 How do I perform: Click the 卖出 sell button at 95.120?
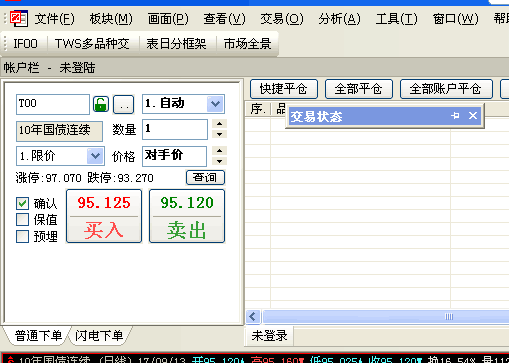tap(187, 216)
